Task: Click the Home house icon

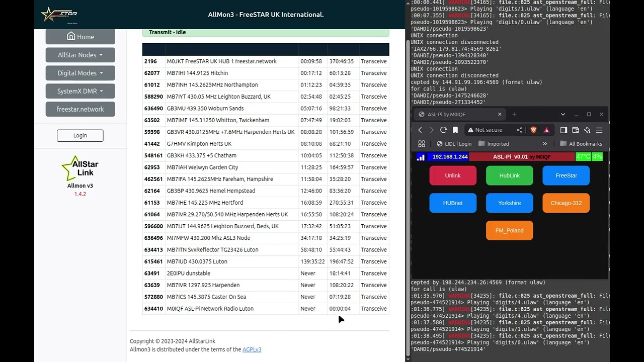Action: click(x=71, y=36)
